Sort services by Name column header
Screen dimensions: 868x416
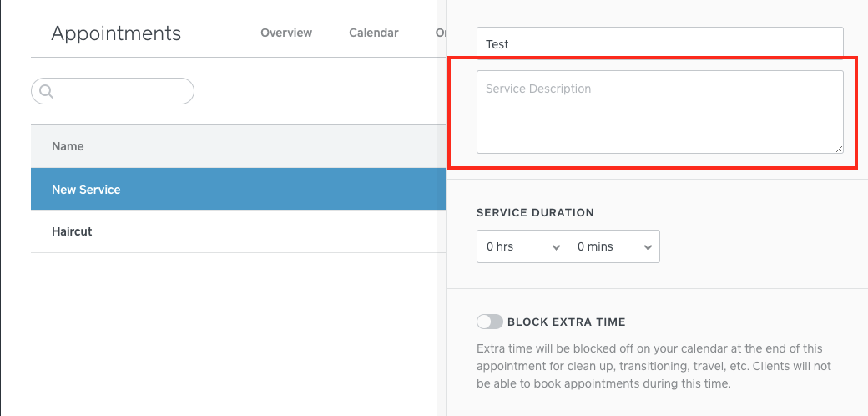pyautogui.click(x=68, y=146)
